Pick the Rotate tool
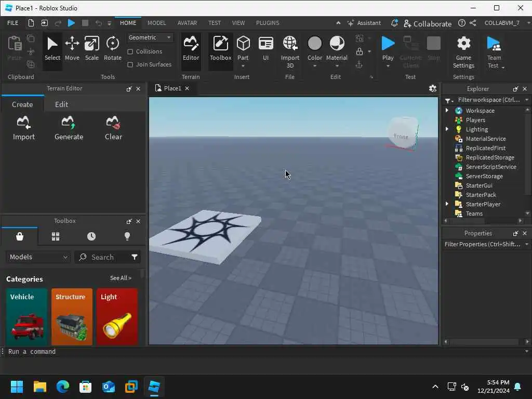This screenshot has height=399, width=532. point(112,49)
